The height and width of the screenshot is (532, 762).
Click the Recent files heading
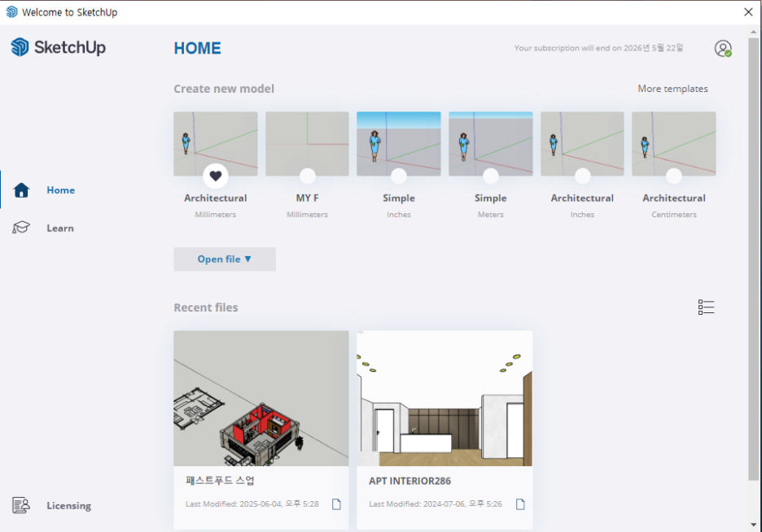click(x=206, y=307)
